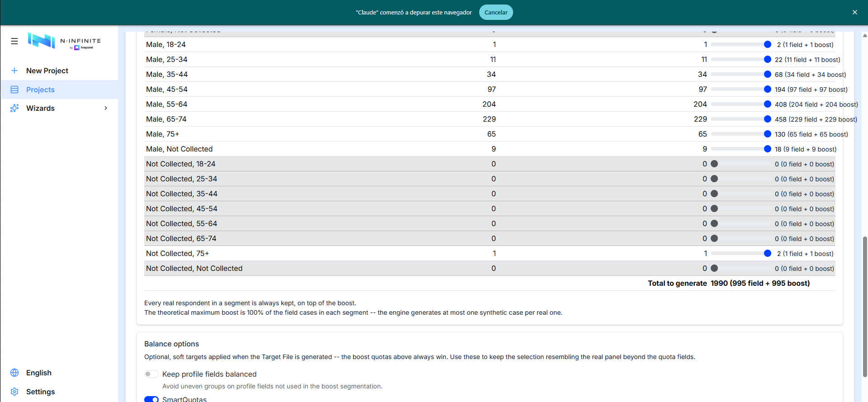Click the Not Collected, 35-44 slider handle

coord(714,194)
